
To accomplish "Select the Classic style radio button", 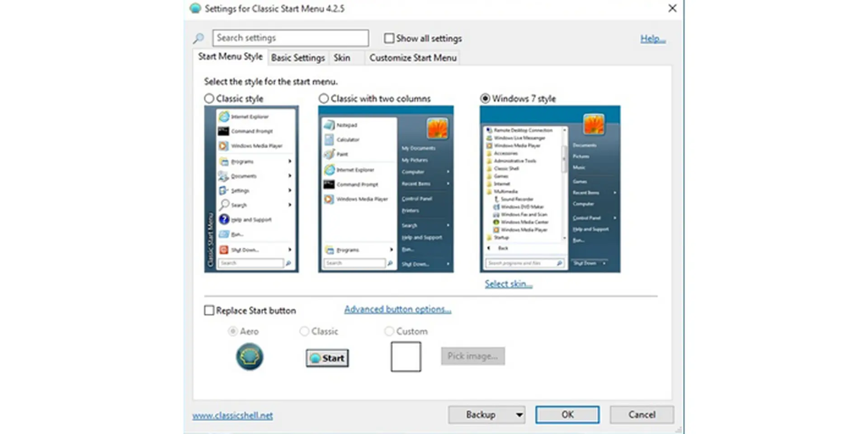I will point(209,99).
